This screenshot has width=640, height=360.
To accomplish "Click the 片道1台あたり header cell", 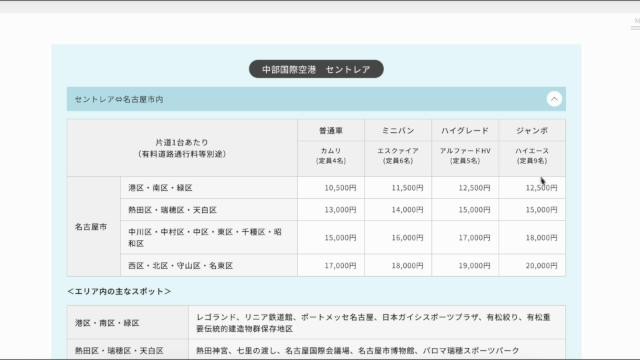I will pos(182,148).
